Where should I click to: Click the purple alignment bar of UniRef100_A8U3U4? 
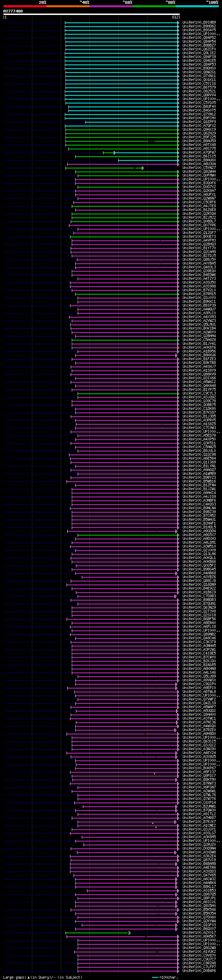coord(123,164)
